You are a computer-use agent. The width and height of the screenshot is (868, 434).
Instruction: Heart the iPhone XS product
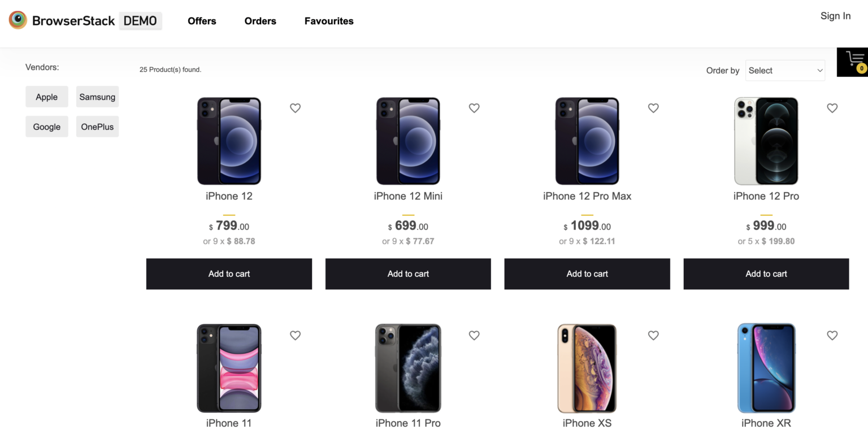pyautogui.click(x=653, y=335)
